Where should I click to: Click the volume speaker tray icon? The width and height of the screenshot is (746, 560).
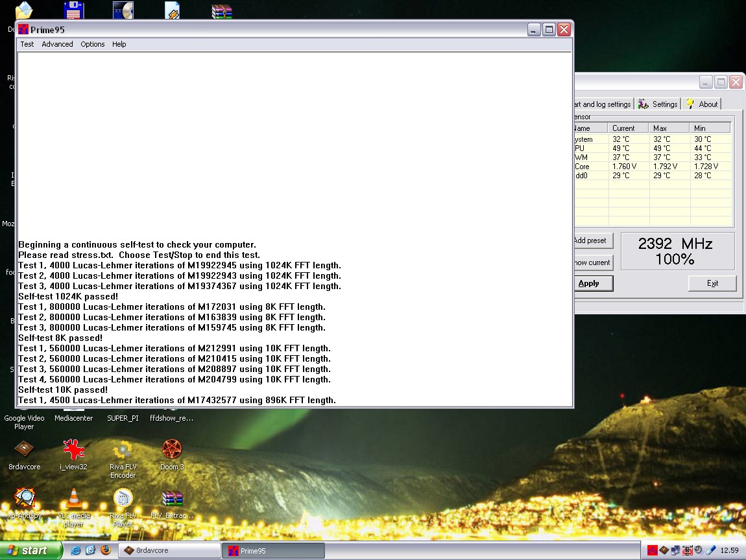pyautogui.click(x=699, y=550)
